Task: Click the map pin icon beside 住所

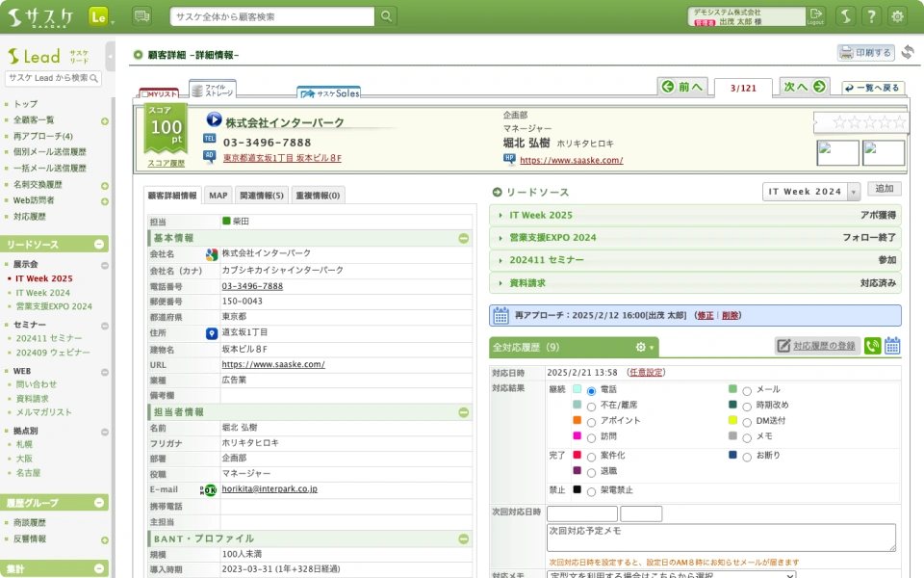Action: 212,333
